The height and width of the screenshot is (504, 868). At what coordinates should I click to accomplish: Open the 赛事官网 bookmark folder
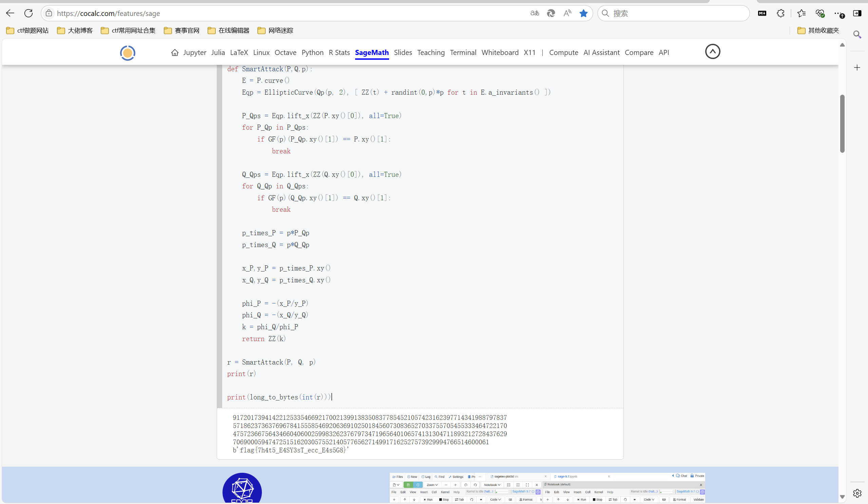tap(181, 30)
